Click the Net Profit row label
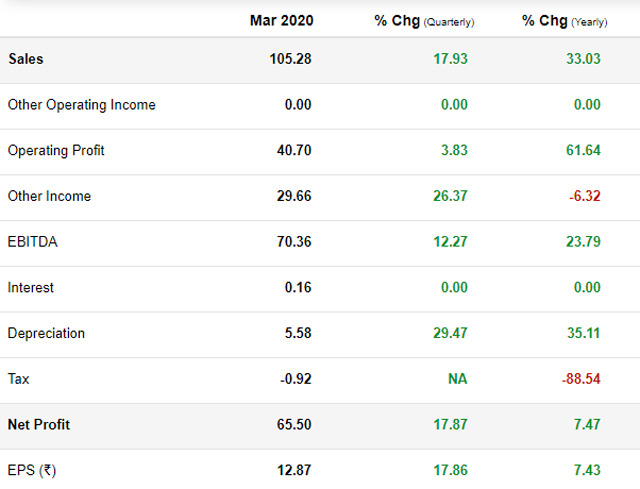The width and height of the screenshot is (640, 489). pos(39,425)
